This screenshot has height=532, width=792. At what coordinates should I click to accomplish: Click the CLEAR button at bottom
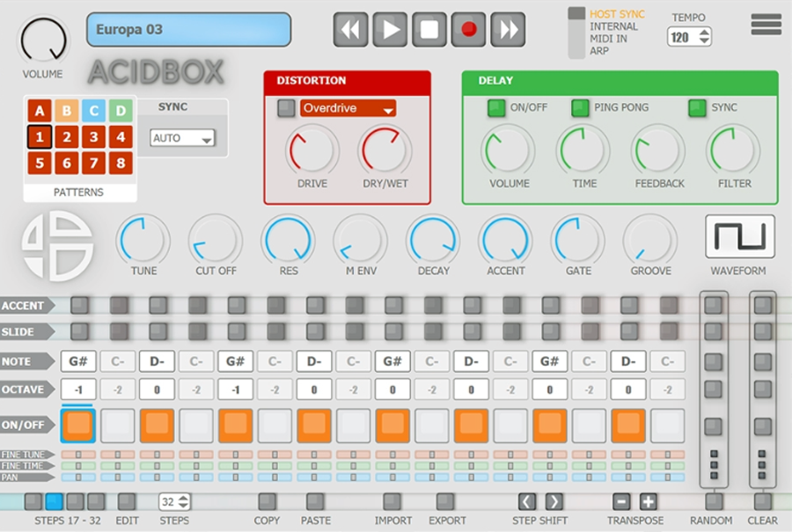click(x=763, y=501)
